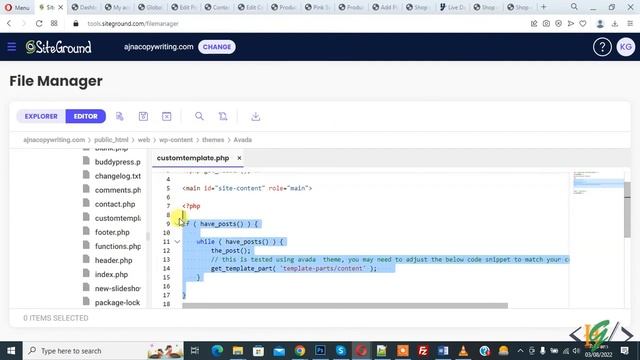The width and height of the screenshot is (640, 360).
Task: Open the Windows Start menu
Action: point(11,351)
